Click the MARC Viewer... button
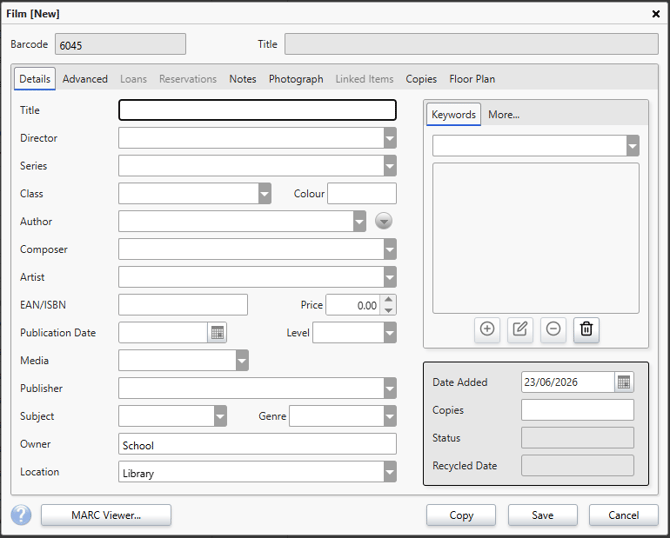 tap(106, 515)
